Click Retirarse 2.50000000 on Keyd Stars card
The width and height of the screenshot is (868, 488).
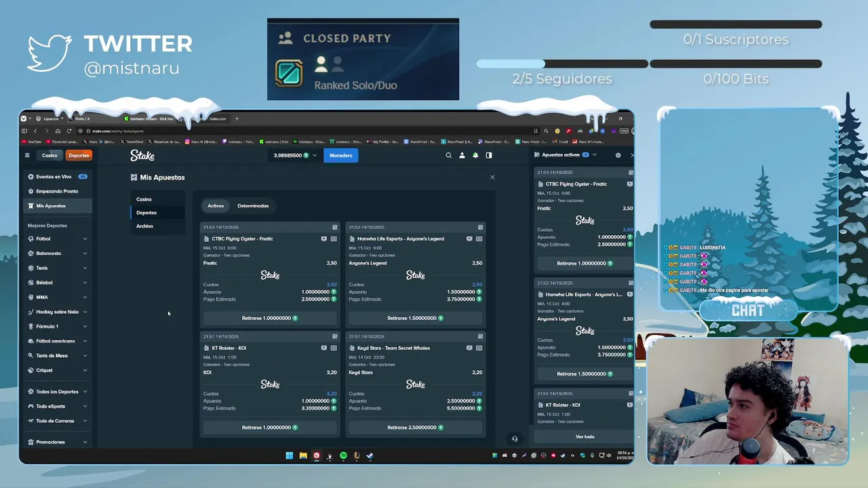pos(415,427)
